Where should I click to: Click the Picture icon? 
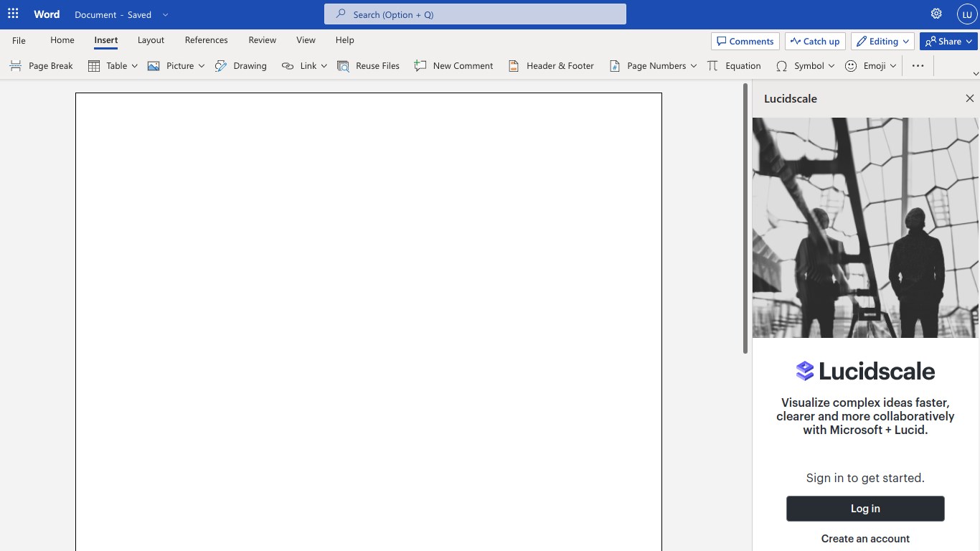point(154,66)
